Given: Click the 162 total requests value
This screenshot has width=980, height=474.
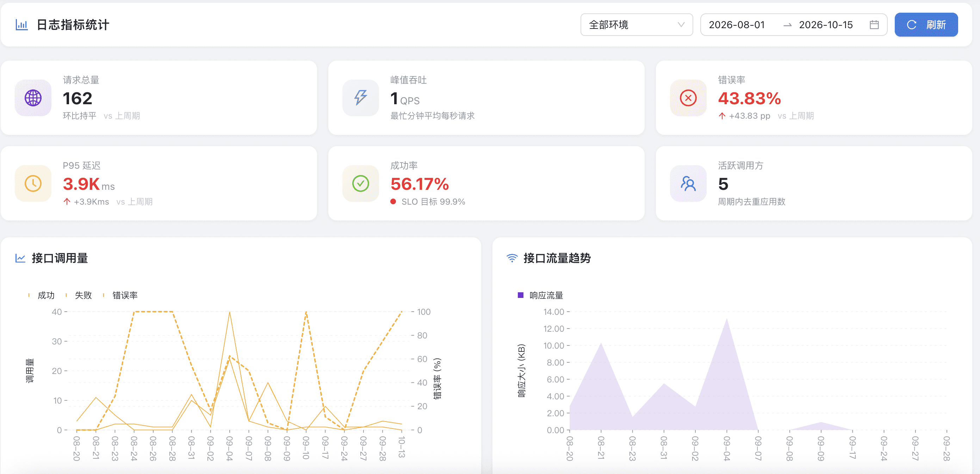Looking at the screenshot, I should [77, 99].
